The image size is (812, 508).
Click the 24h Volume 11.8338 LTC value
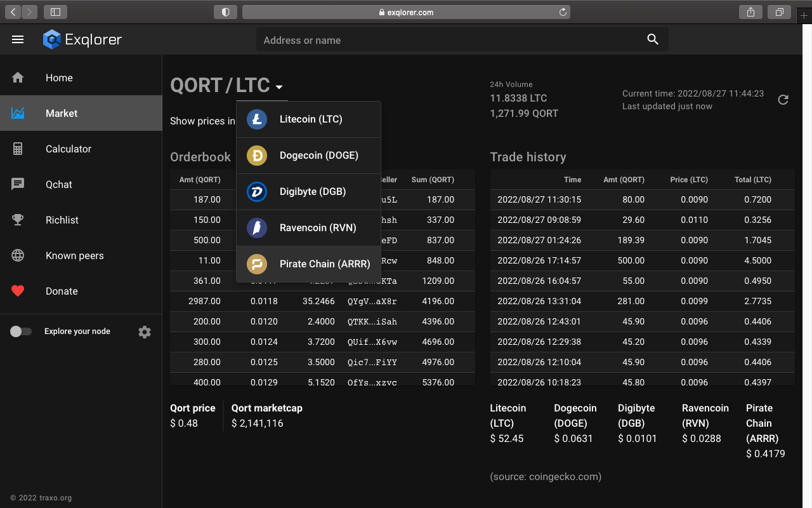tap(518, 98)
